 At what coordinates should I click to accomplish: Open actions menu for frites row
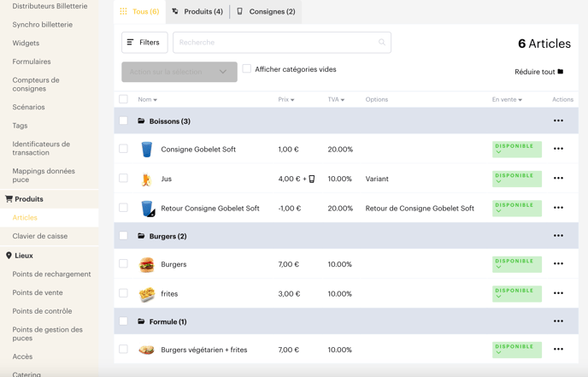click(558, 292)
